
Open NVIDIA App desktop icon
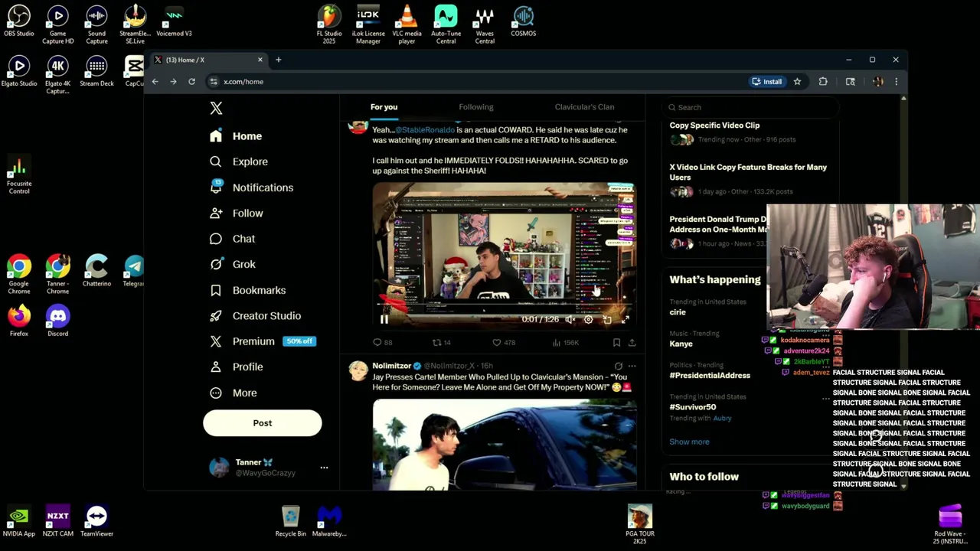click(x=19, y=520)
